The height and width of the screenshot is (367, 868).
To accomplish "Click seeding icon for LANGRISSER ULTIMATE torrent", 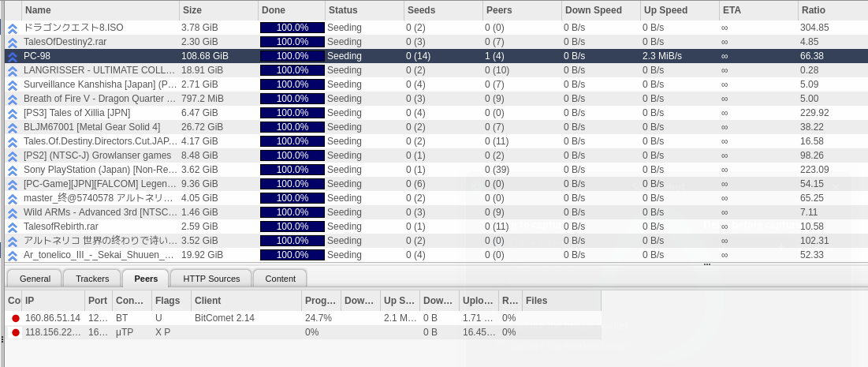I will point(13,70).
